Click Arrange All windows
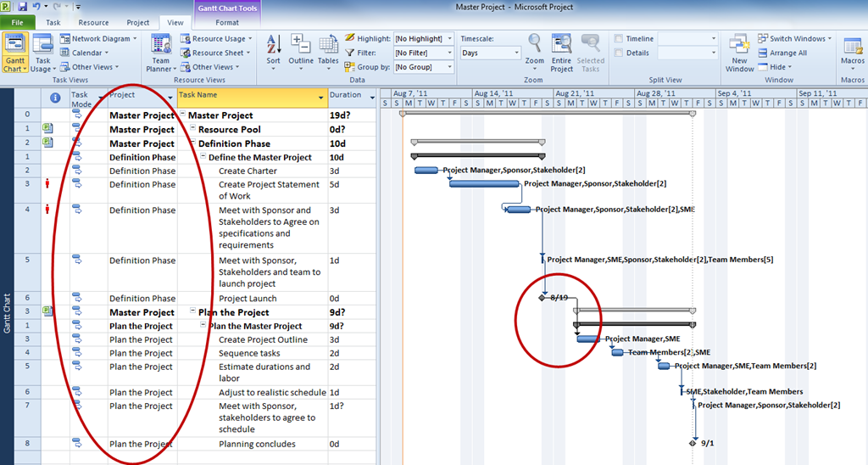The width and height of the screenshot is (868, 465). [782, 53]
